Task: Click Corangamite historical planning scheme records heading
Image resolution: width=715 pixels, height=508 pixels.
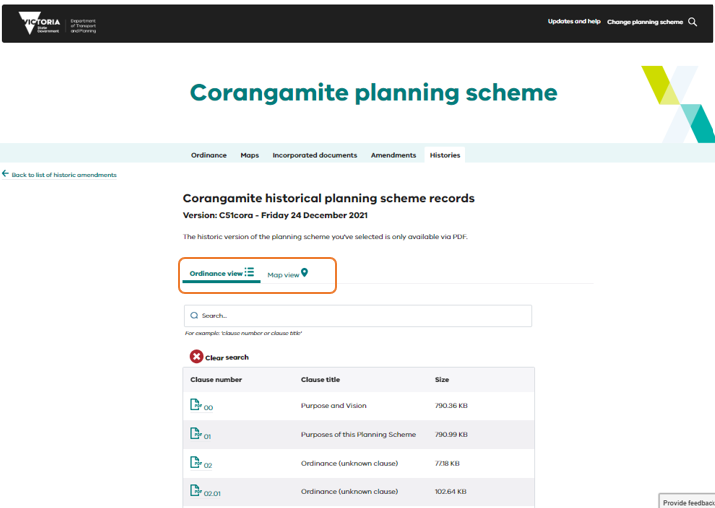Action: tap(329, 198)
